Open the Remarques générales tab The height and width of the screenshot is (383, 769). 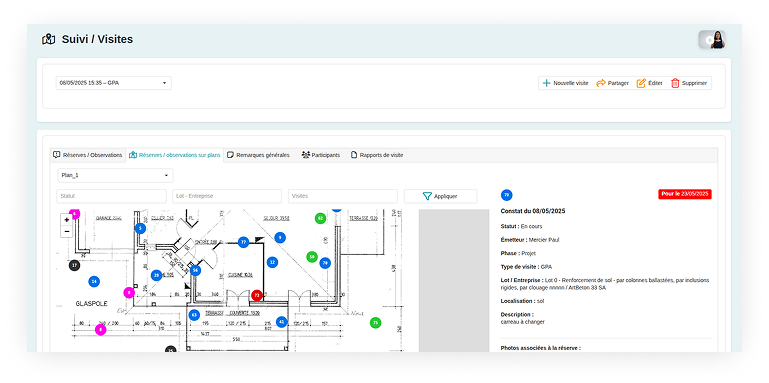tap(258, 155)
